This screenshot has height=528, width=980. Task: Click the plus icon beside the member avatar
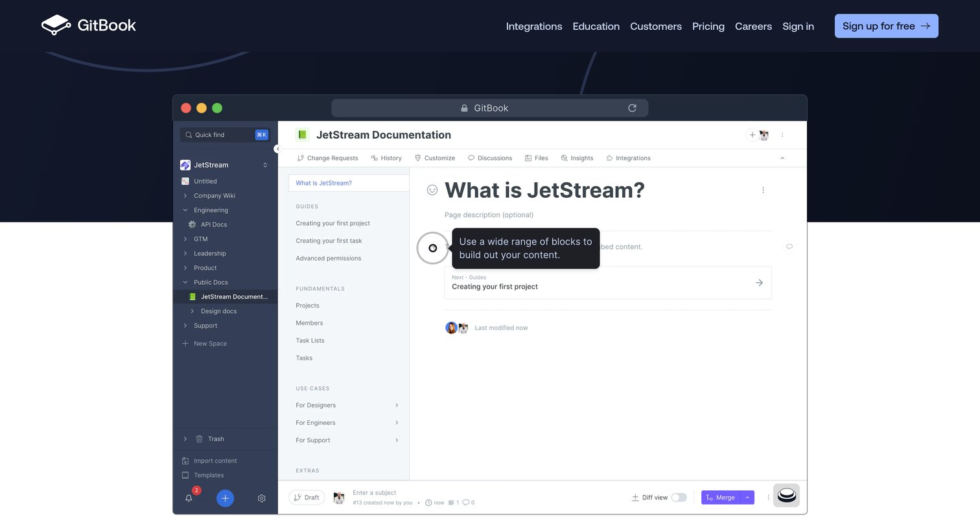tap(752, 135)
